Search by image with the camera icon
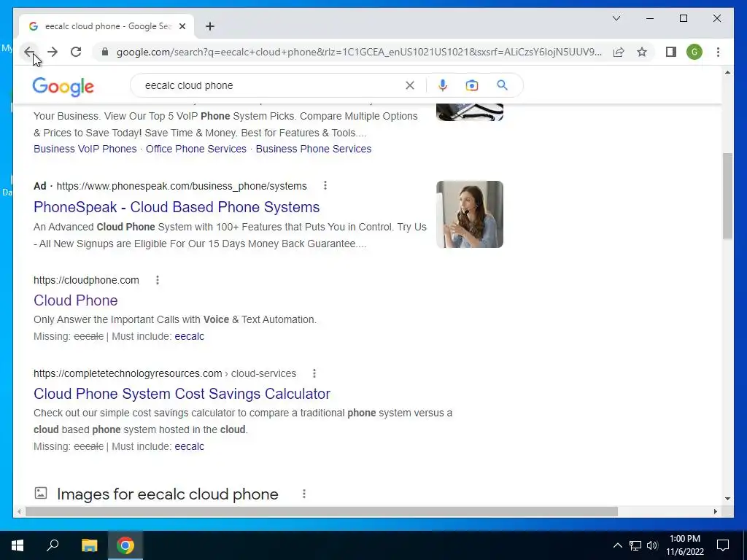 [x=472, y=85]
